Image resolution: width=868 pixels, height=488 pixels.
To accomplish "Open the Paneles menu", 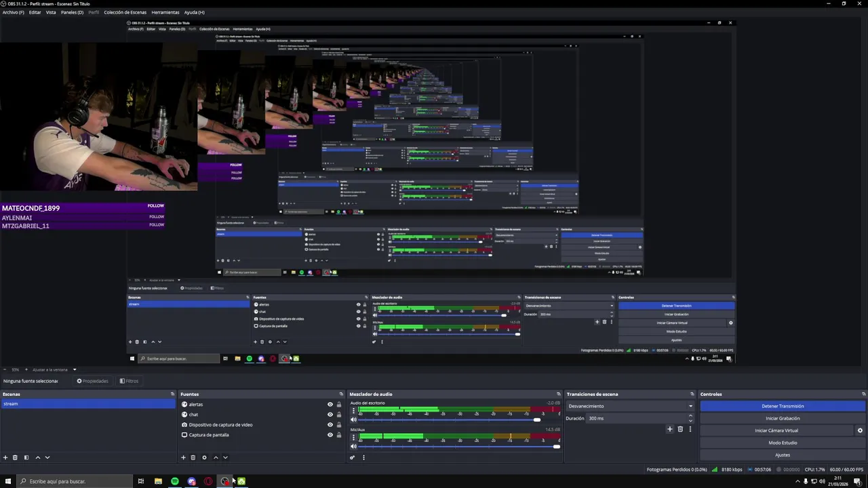I will (x=72, y=12).
